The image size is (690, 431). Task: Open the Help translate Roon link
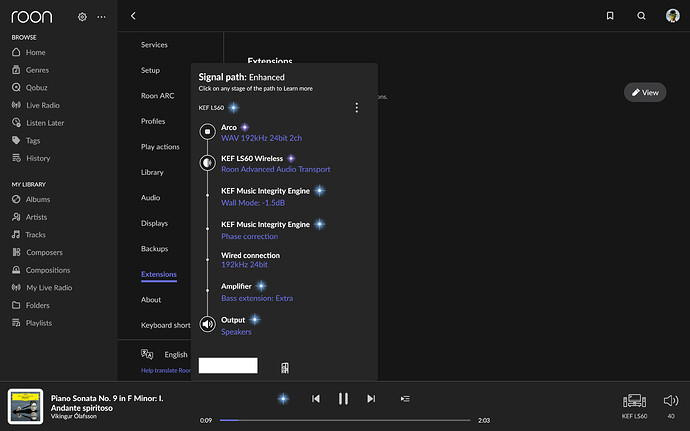click(165, 371)
